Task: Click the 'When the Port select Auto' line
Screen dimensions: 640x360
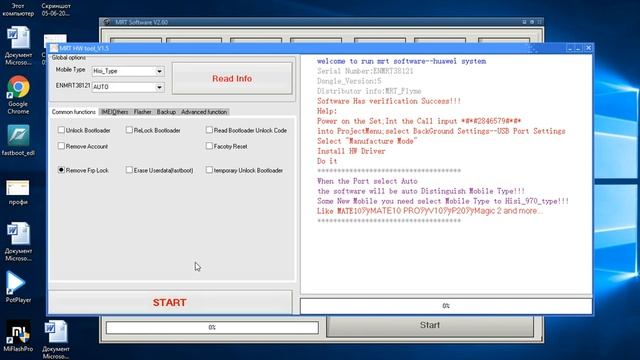Action: point(367,181)
